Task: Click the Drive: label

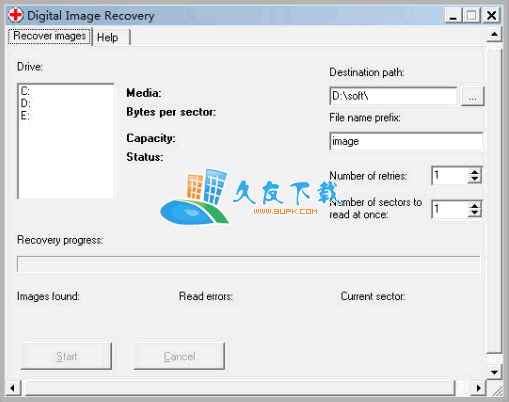Action: [30, 67]
